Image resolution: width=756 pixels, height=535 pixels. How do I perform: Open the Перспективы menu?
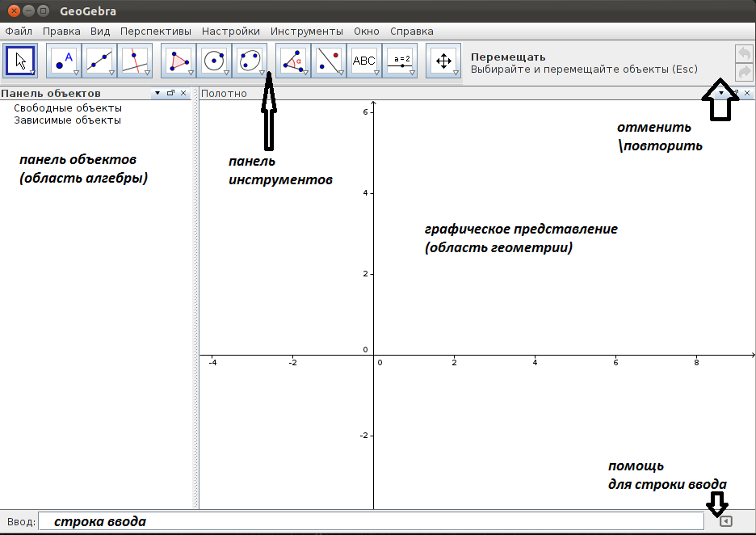156,32
